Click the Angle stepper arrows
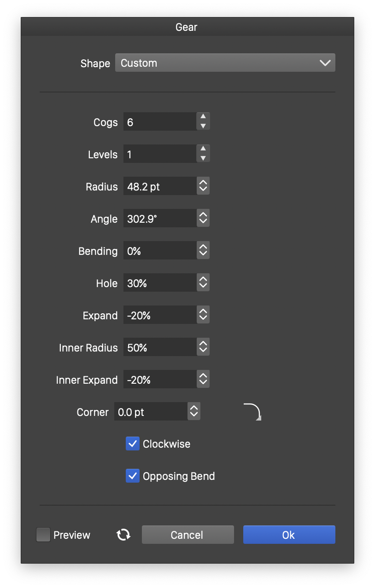Image resolution: width=375 pixels, height=588 pixels. click(203, 219)
